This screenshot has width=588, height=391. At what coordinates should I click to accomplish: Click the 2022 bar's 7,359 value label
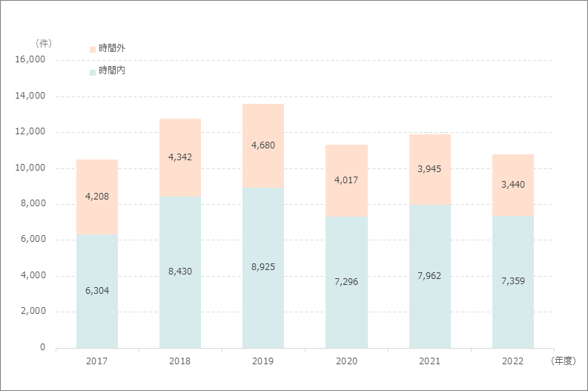(x=513, y=280)
